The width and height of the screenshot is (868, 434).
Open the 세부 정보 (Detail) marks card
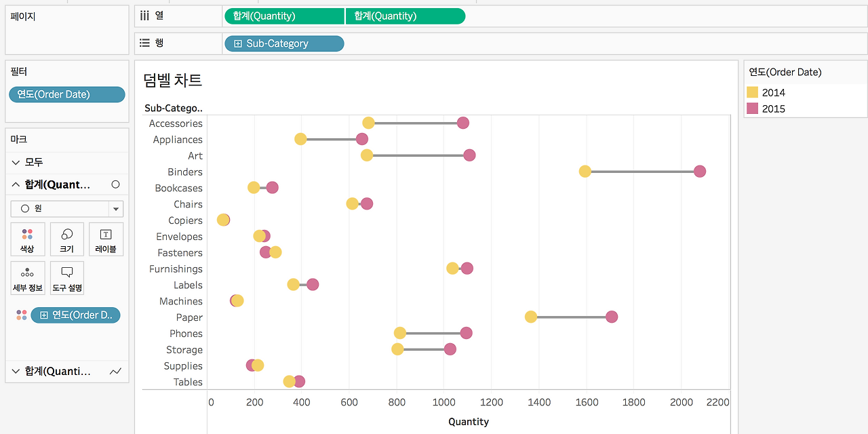(27, 278)
